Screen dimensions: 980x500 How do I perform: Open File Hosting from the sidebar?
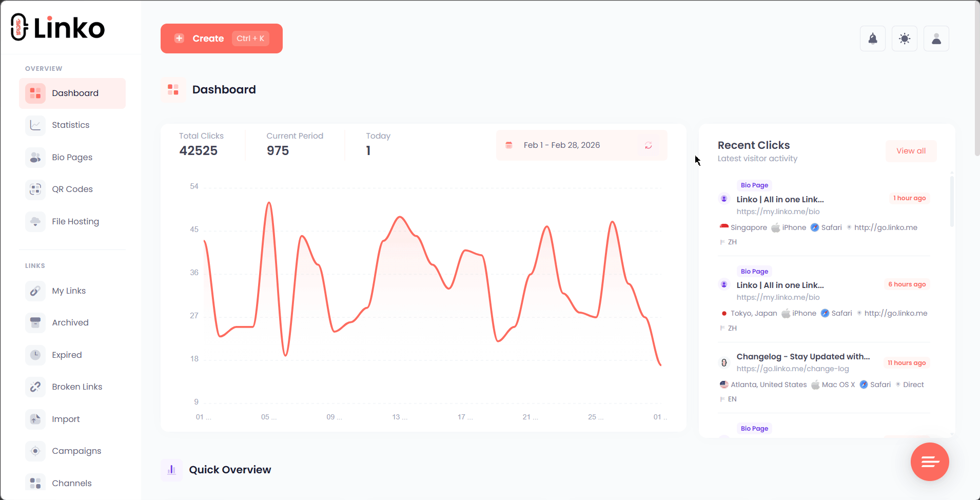pyautogui.click(x=35, y=221)
